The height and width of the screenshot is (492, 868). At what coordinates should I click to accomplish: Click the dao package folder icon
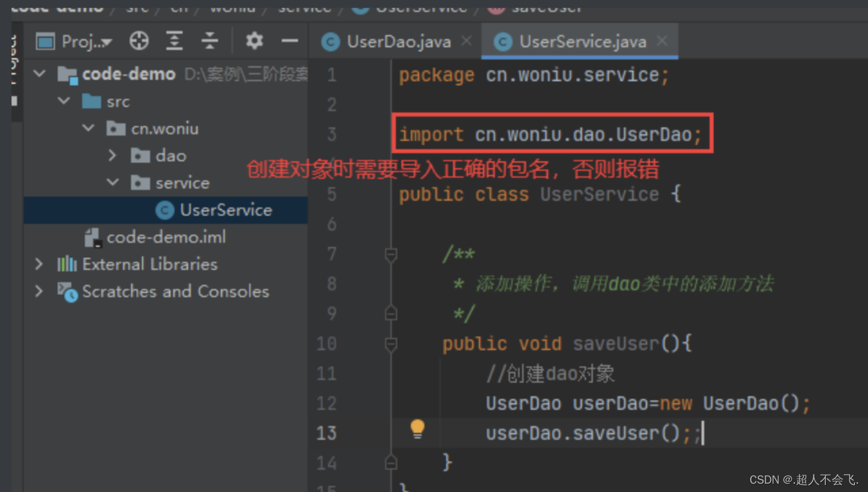click(x=140, y=155)
